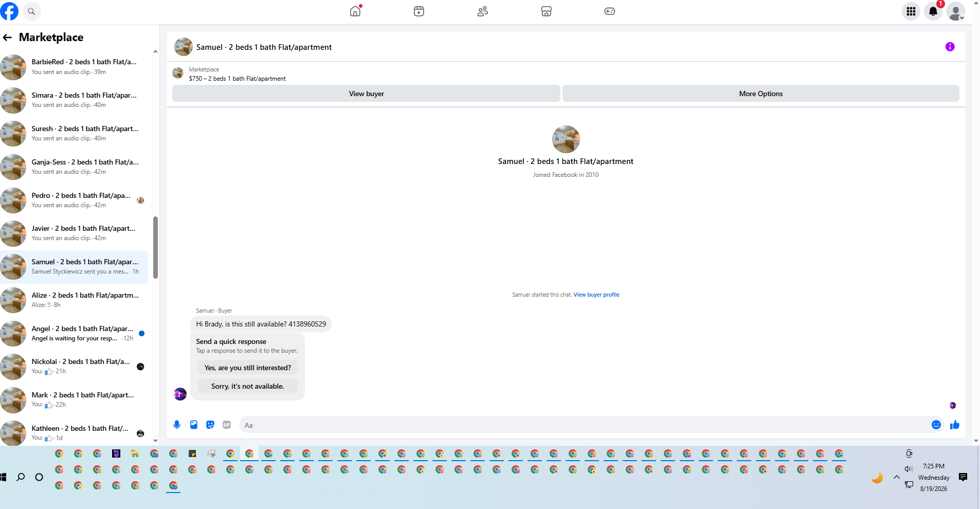Click the chat header title 'Samuel · 2 beds 1 bath Flat/apartment'

pyautogui.click(x=264, y=47)
